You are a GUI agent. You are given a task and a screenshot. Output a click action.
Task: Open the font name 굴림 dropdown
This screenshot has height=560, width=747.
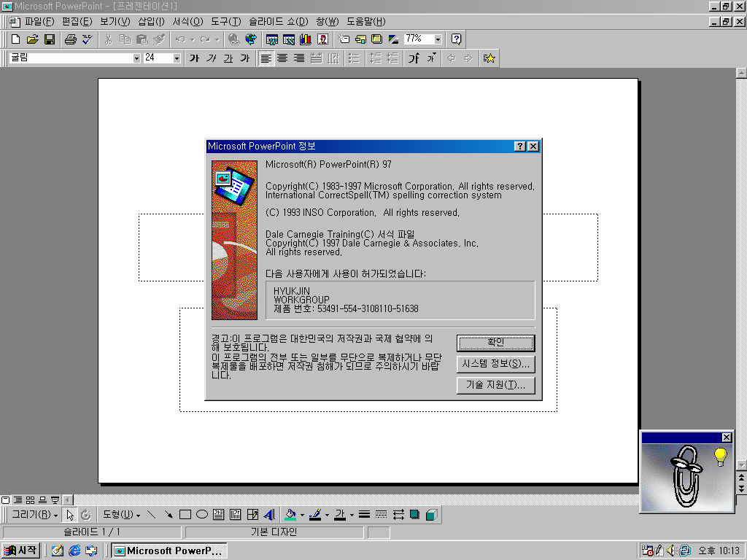136,58
